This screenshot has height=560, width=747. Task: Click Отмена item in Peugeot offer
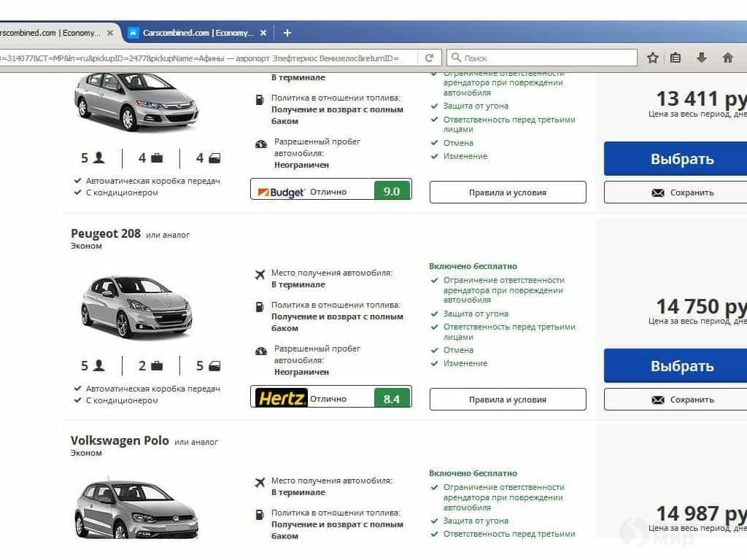458,350
